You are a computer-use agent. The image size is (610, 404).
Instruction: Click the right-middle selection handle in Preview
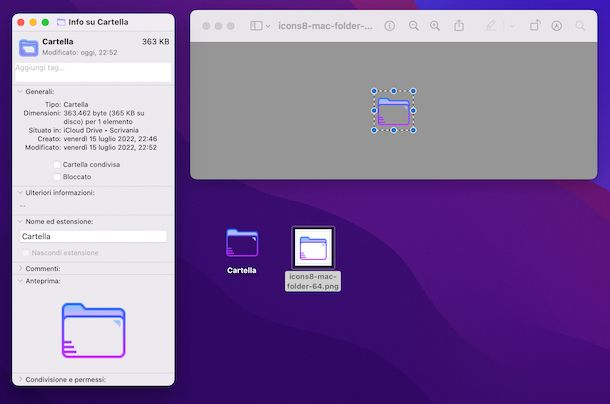pos(413,111)
